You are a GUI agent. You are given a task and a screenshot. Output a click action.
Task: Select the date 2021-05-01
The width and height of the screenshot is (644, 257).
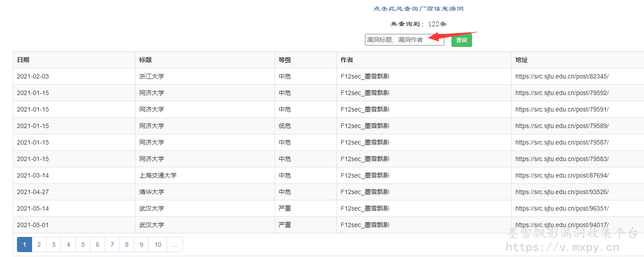[x=33, y=225]
